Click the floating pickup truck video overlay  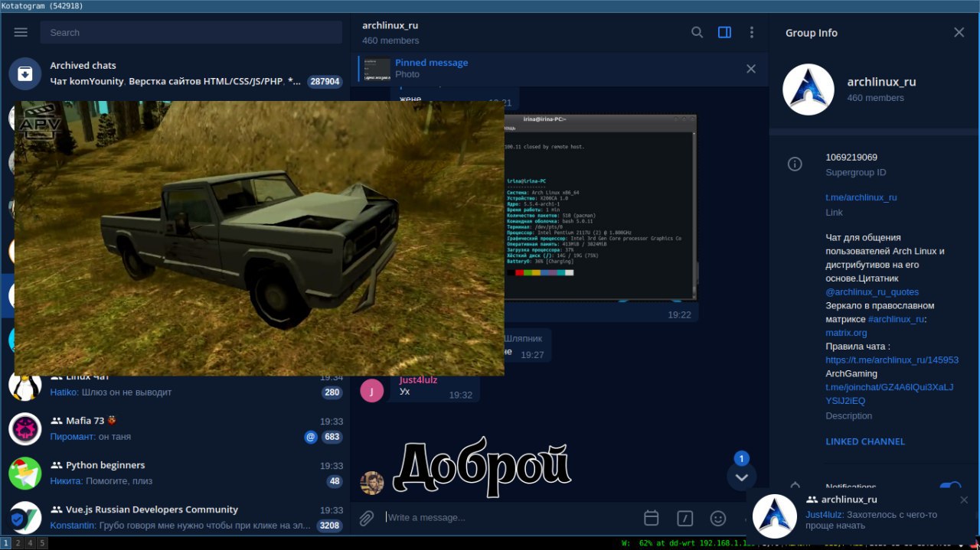point(260,239)
